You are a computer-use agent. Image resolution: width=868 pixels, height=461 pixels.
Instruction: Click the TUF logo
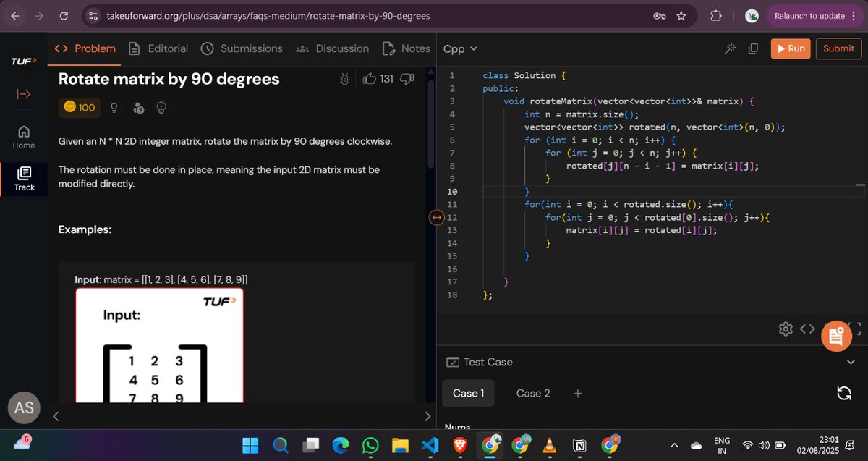(x=24, y=62)
